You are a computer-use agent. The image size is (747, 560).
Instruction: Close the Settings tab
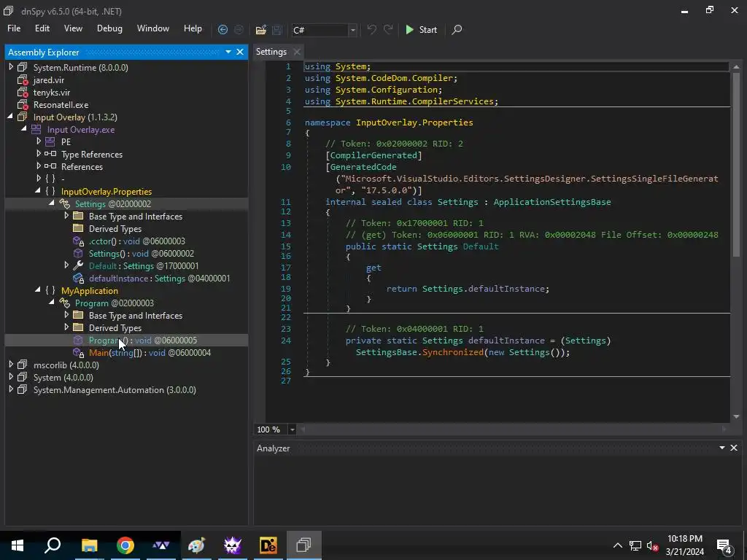(297, 52)
